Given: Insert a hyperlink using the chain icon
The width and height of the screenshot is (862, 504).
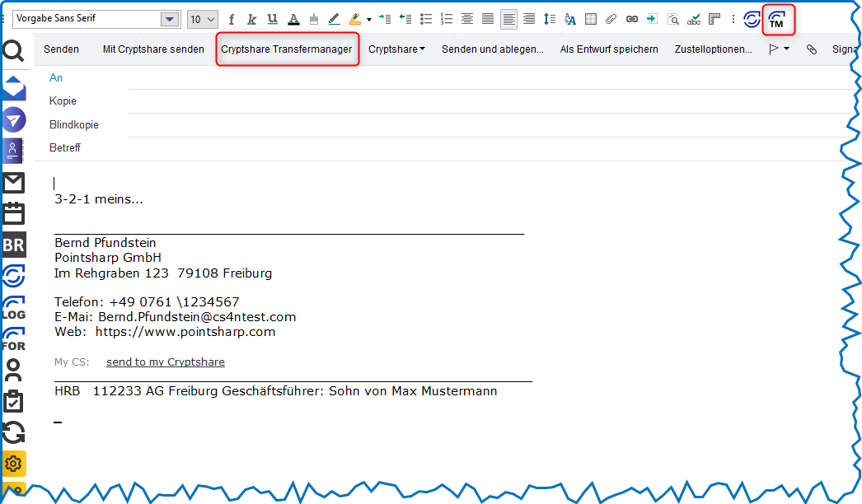Looking at the screenshot, I should pos(631,19).
